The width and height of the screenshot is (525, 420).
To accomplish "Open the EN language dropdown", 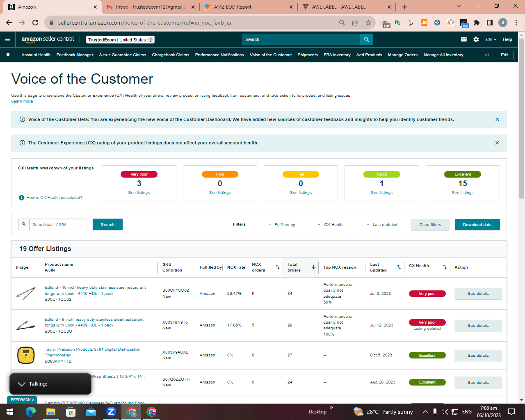I will [x=491, y=39].
